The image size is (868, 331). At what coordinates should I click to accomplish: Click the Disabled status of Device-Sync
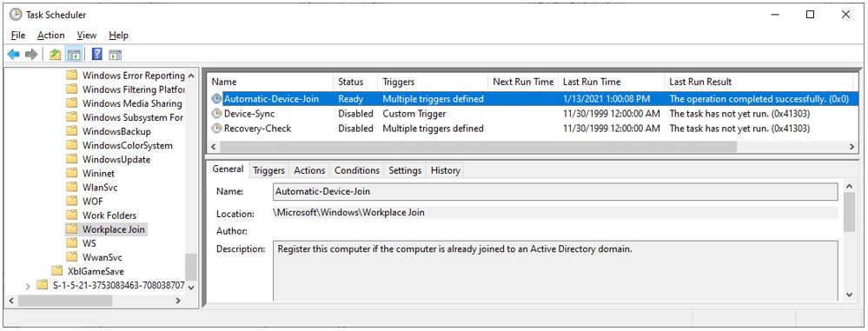pos(356,114)
